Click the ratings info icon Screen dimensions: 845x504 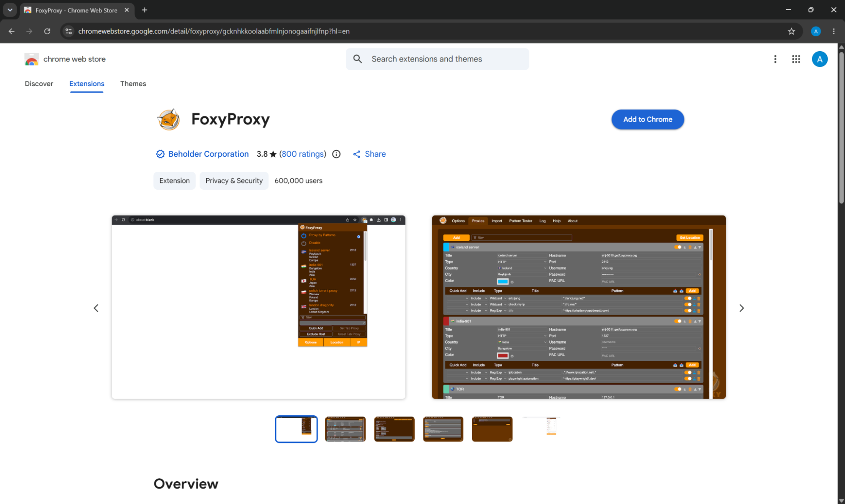[336, 154]
